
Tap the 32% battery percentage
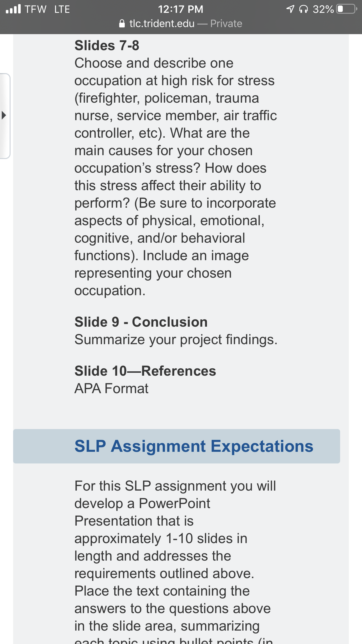point(323,9)
